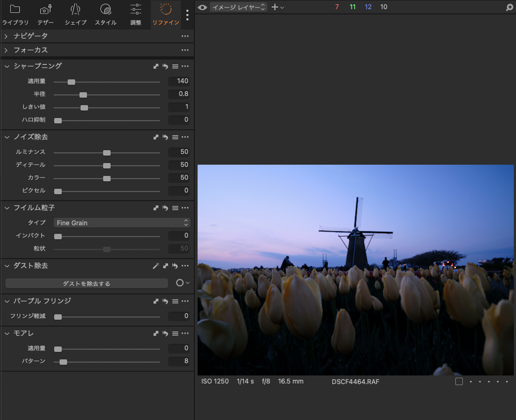Toggle layer visibility with the eye icon
The width and height of the screenshot is (516, 420).
point(202,8)
